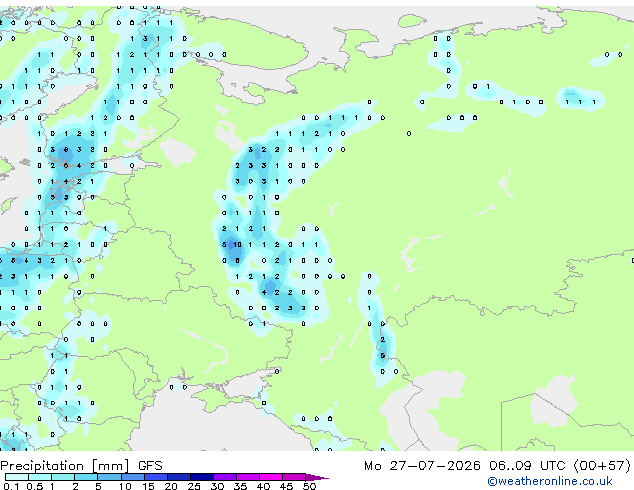634x490 pixels.
Task: Click the 'GFS' model label
Action: 150,466
